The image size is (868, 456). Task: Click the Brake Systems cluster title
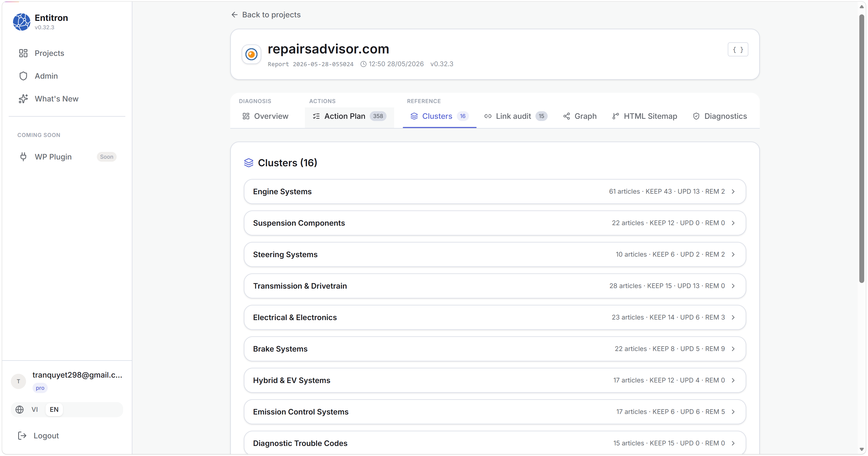pos(280,349)
